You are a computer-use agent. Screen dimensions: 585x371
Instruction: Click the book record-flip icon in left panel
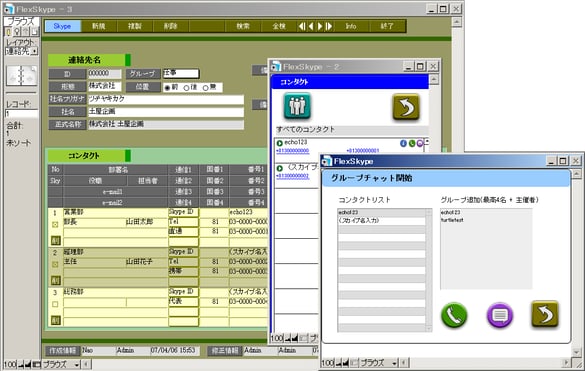point(22,76)
